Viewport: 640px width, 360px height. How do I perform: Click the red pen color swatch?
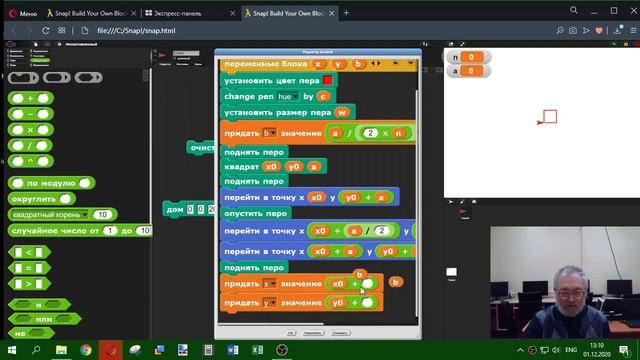coord(328,80)
